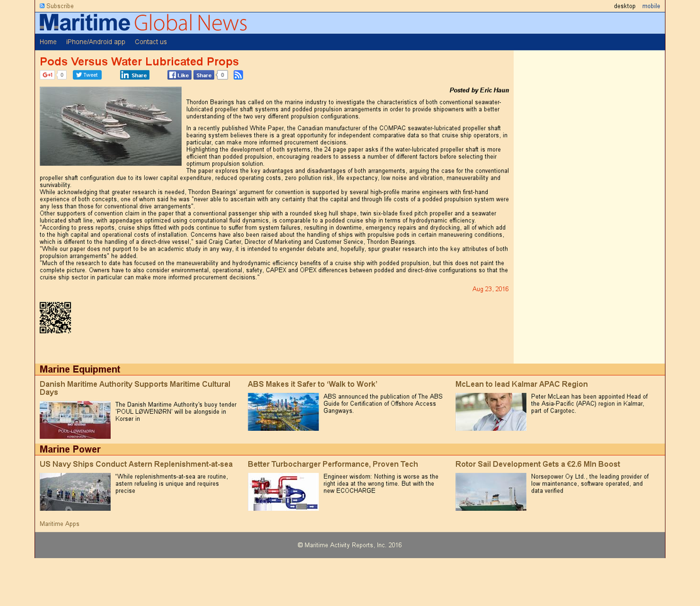Open the Maritime Apps link
Screen dimensions: 700x606
pyautogui.click(x=59, y=523)
